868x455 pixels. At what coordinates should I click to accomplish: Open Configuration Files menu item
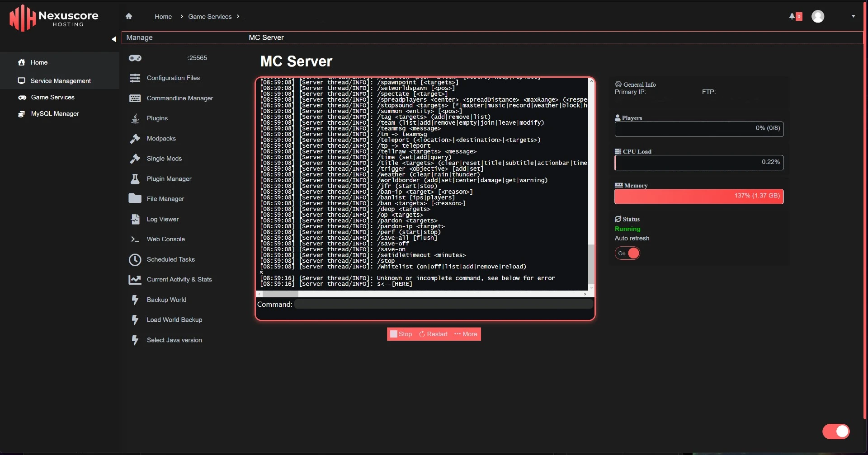click(x=173, y=78)
